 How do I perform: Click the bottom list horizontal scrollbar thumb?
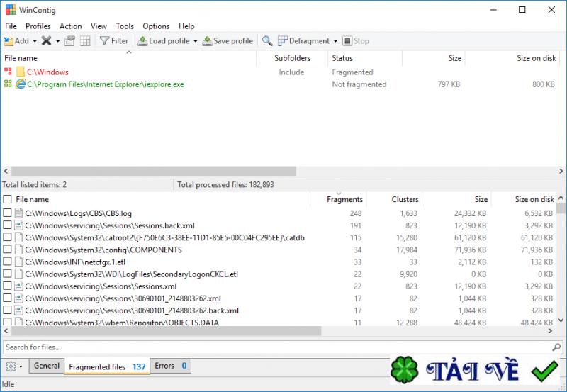[167, 331]
